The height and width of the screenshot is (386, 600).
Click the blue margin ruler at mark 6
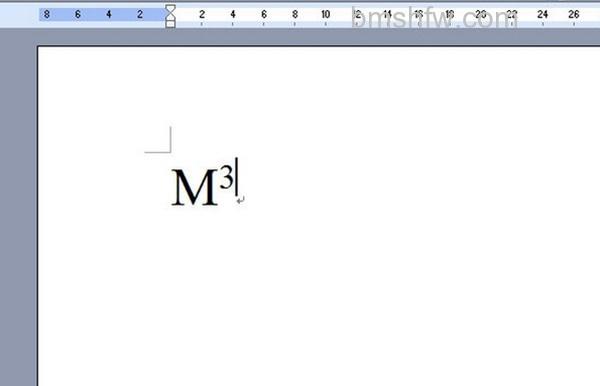[x=78, y=15]
